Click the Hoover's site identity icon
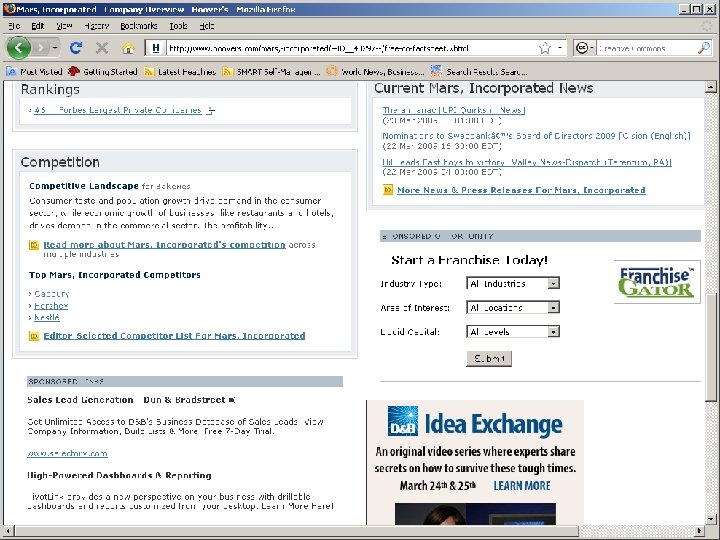Image resolution: width=720 pixels, height=540 pixels. pos(156,48)
